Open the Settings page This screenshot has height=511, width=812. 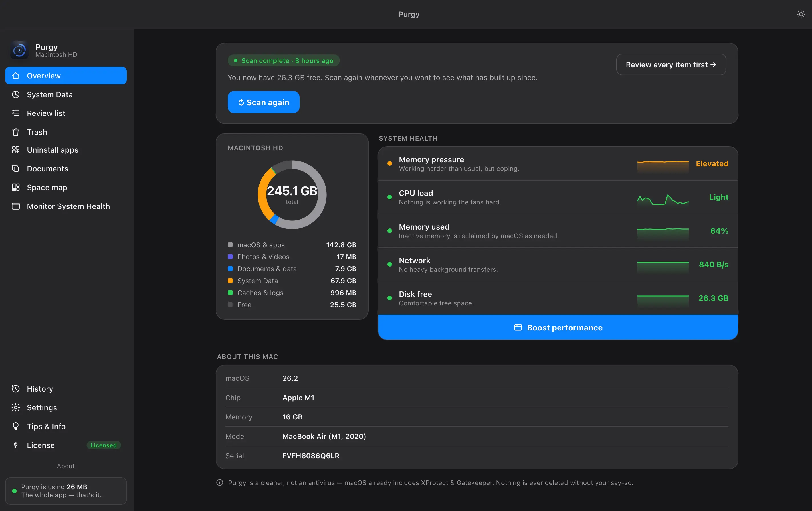tap(66, 407)
